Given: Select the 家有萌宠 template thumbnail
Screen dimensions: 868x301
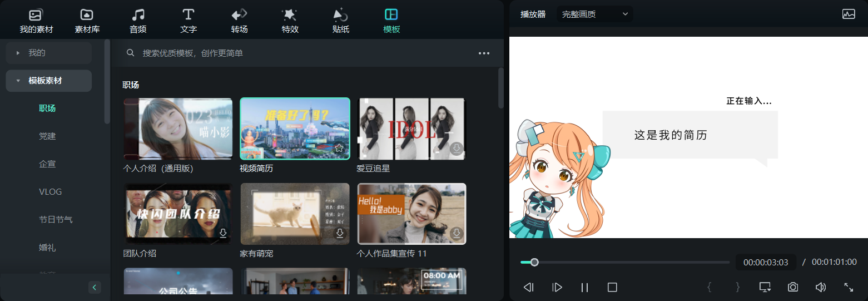Looking at the screenshot, I should pos(295,214).
